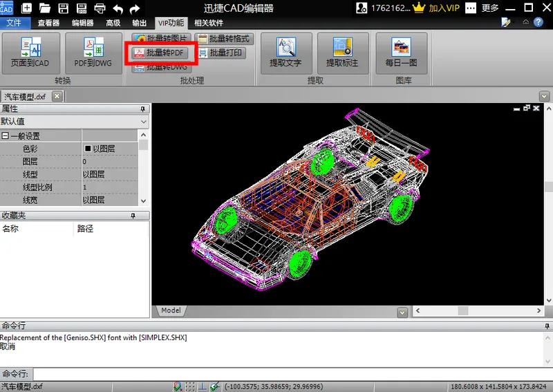Click properties list scroll-up arrow
The image size is (553, 392).
click(x=143, y=135)
